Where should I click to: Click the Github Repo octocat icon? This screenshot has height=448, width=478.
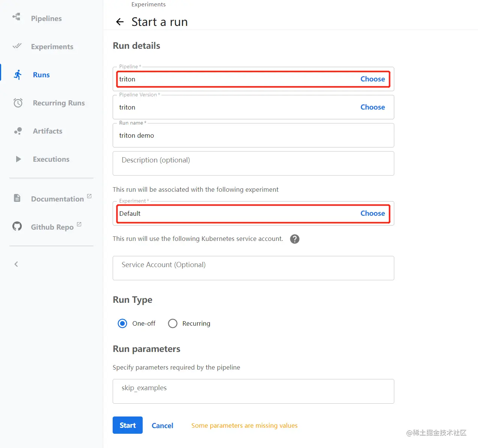17,226
